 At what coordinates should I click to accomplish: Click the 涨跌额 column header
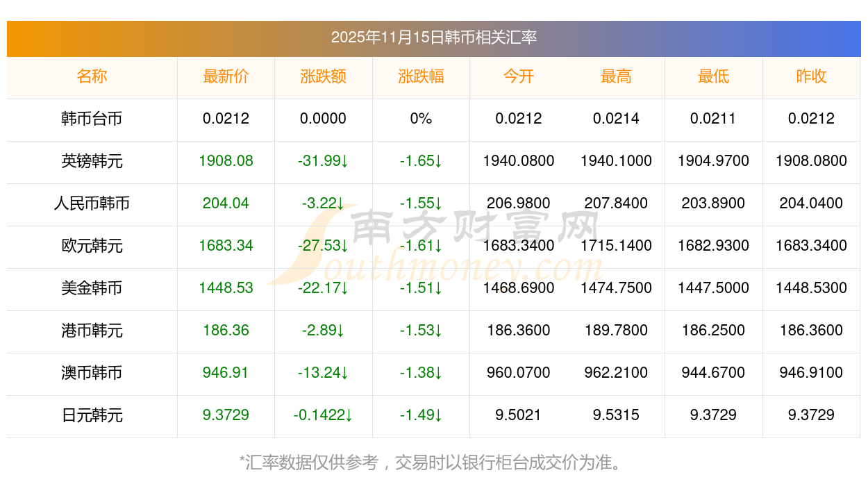(323, 76)
